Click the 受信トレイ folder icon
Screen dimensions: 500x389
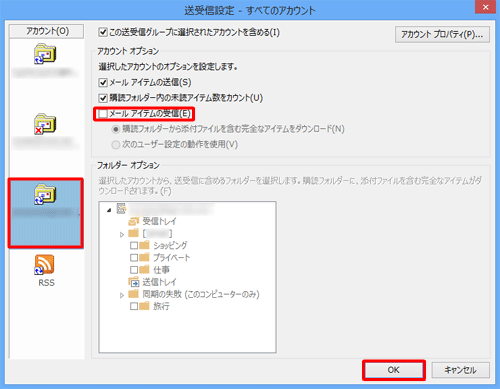(134, 221)
